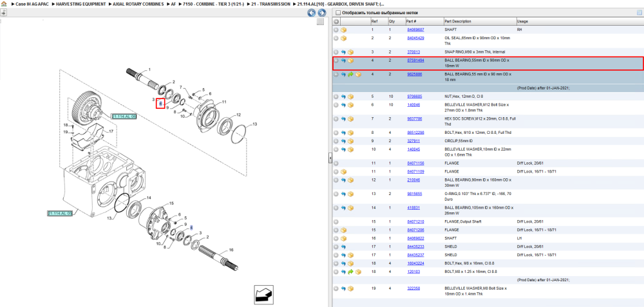Image resolution: width=644 pixels, height=307 pixels.
Task: Click the 'Qty' column header
Action: point(392,21)
